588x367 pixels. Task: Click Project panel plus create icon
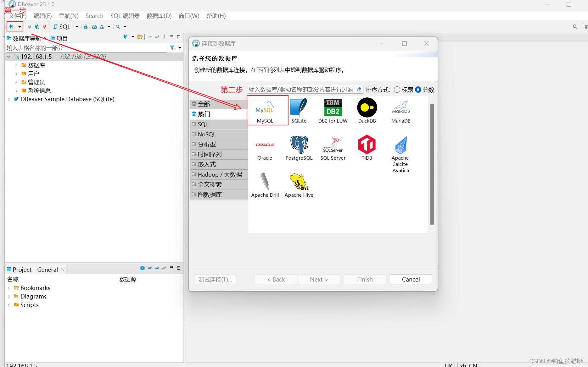(x=157, y=268)
